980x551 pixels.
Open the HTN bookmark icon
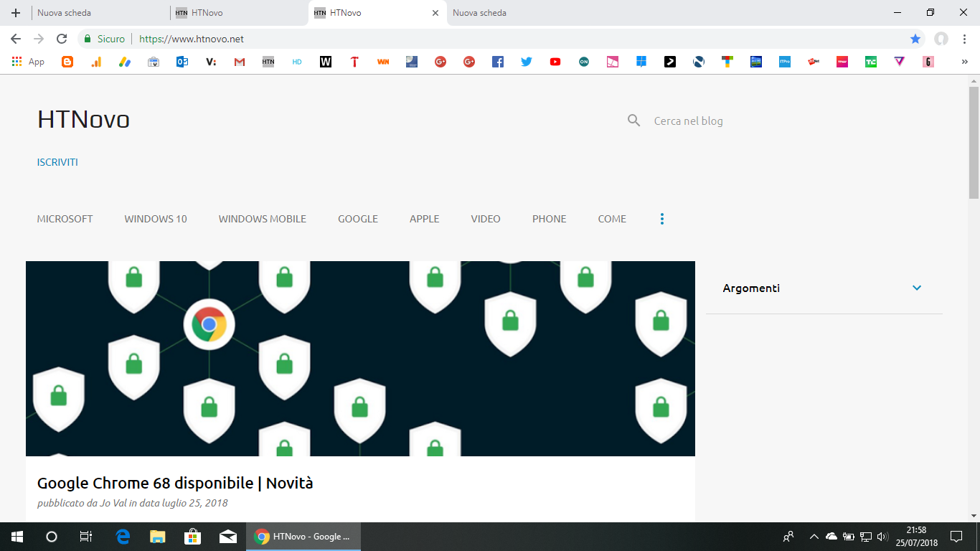click(268, 62)
